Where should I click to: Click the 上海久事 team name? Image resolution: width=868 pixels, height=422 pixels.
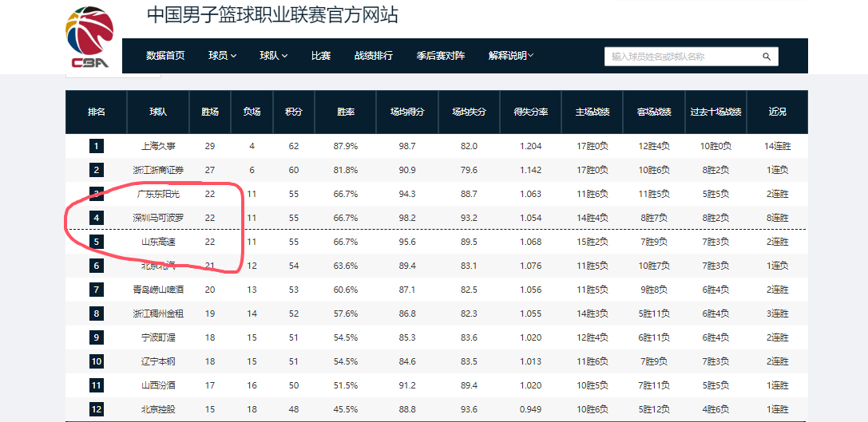point(158,146)
